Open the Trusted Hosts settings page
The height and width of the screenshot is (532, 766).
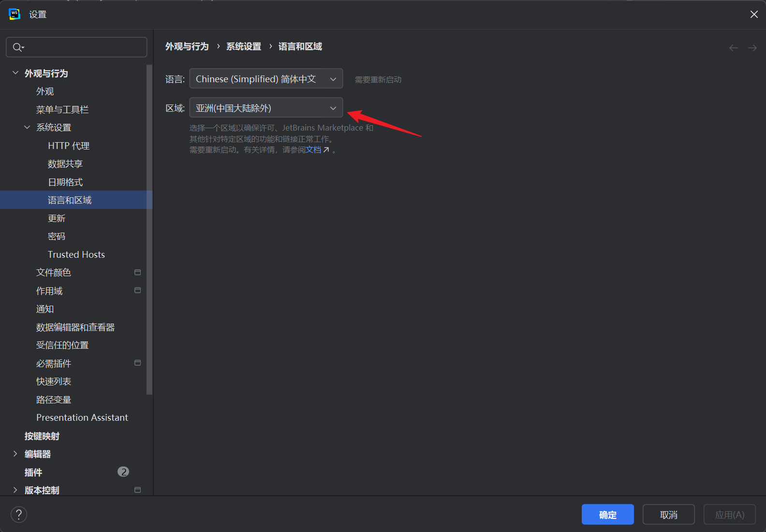tap(76, 254)
